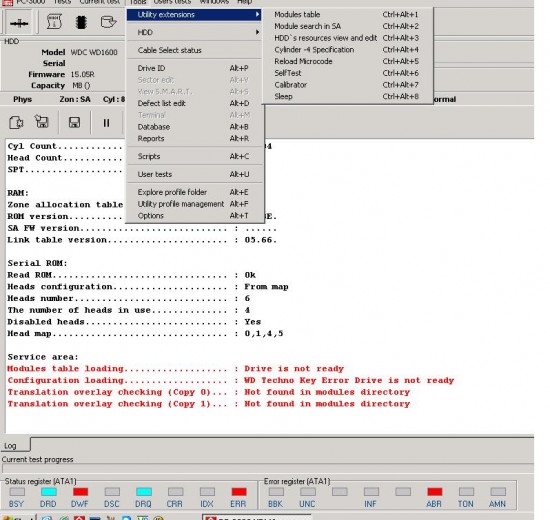Image resolution: width=550 pixels, height=520 pixels.
Task: Choose Defect list edit menu item
Action: 194,103
